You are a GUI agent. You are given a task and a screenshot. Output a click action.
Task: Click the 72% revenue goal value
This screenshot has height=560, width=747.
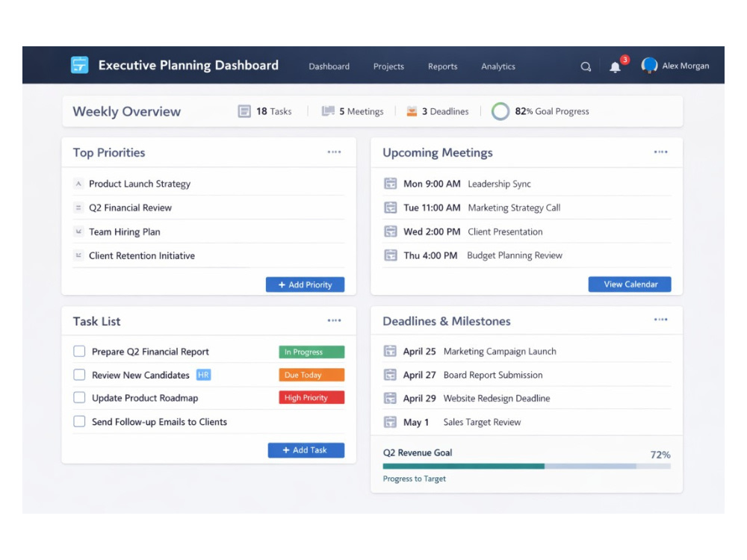click(x=660, y=455)
